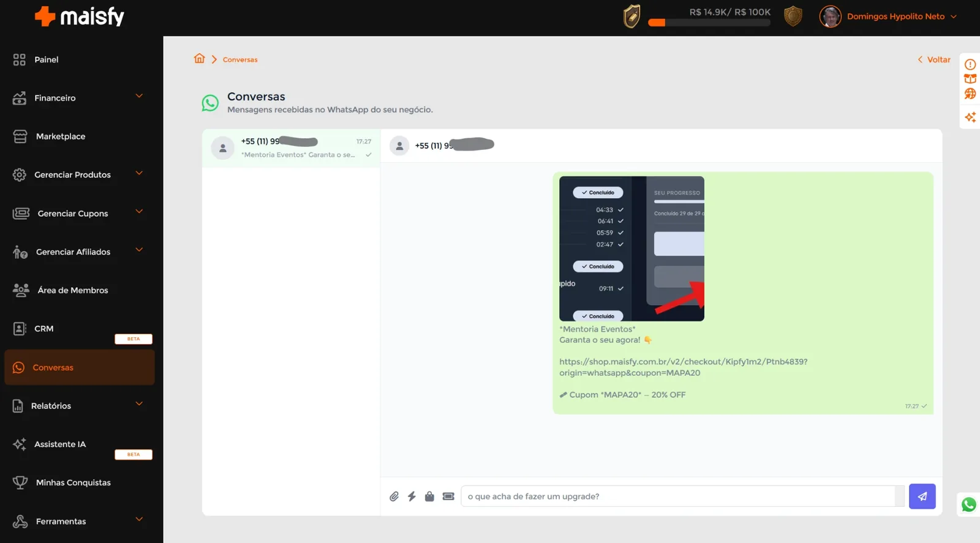This screenshot has width=980, height=543.
Task: Open Área de Membros via its people icon
Action: [x=21, y=290]
